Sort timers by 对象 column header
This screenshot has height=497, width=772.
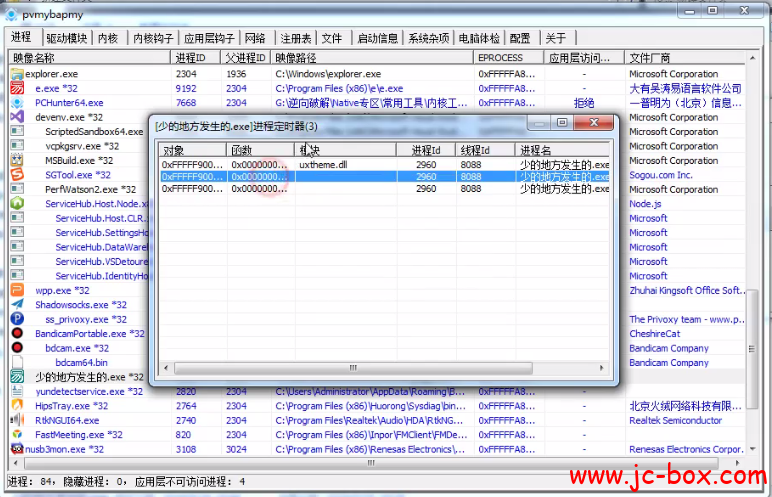pyautogui.click(x=192, y=150)
